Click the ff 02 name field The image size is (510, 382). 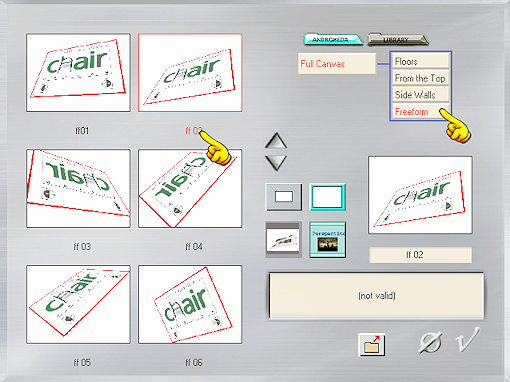(x=420, y=255)
